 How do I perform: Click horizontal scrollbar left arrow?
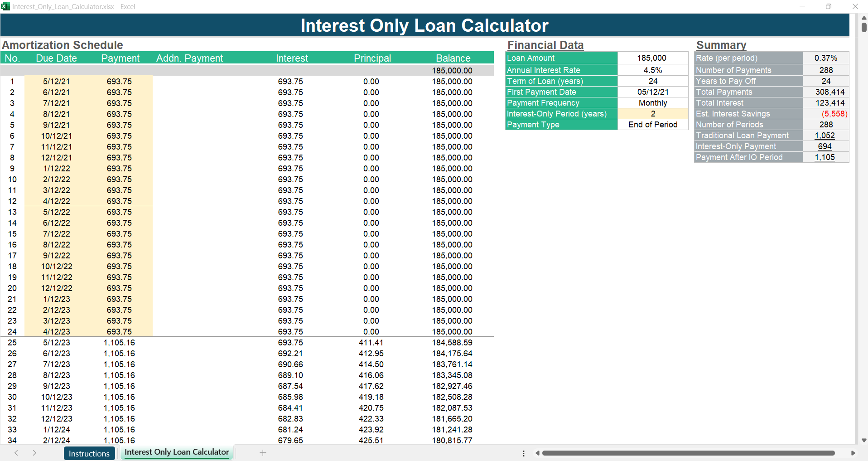pos(537,453)
